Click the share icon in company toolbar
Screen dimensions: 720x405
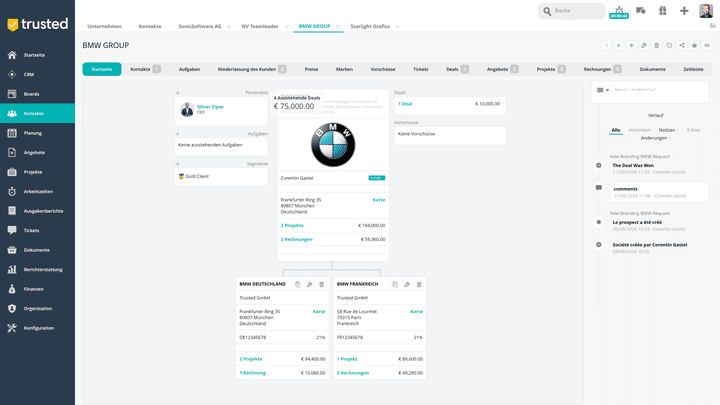pyautogui.click(x=682, y=46)
